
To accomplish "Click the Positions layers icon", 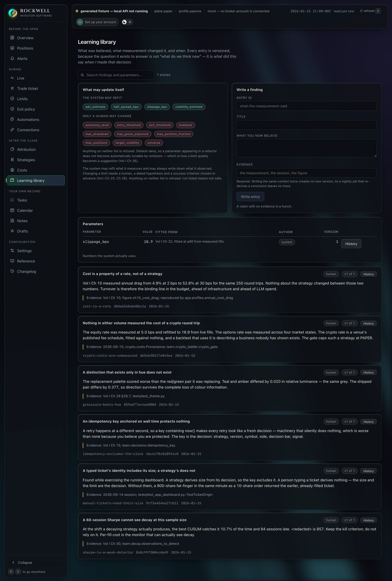I will (x=12, y=48).
